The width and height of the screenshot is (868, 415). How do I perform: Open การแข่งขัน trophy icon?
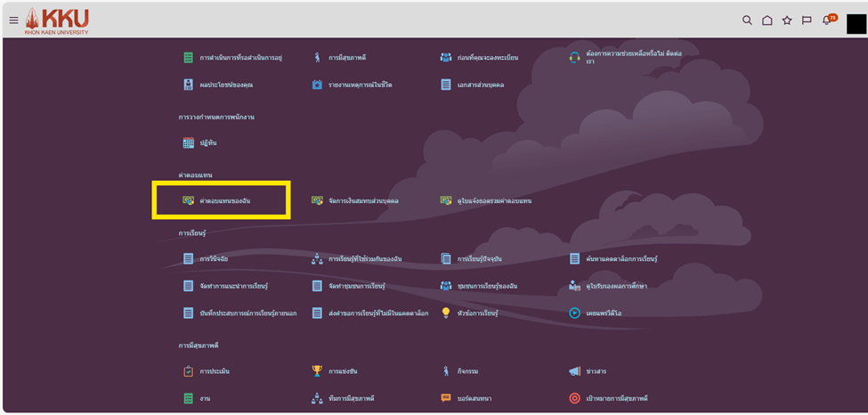(317, 370)
